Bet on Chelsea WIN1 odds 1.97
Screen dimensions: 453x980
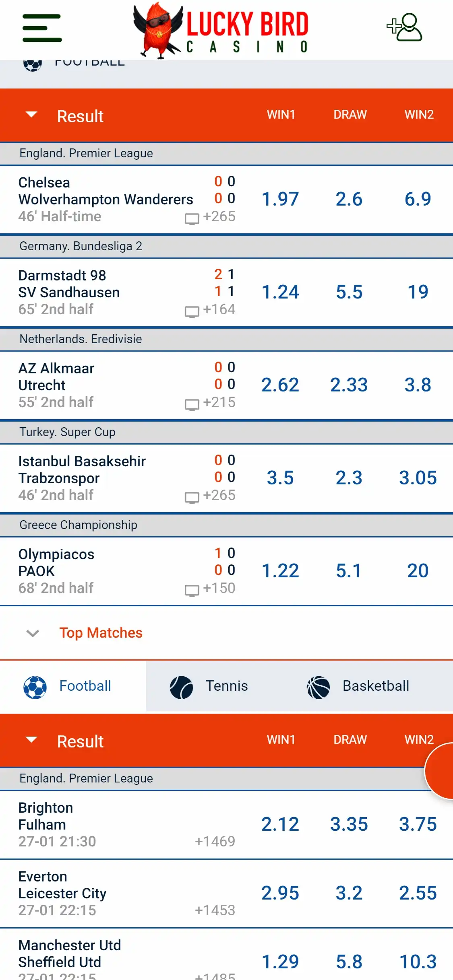(280, 199)
